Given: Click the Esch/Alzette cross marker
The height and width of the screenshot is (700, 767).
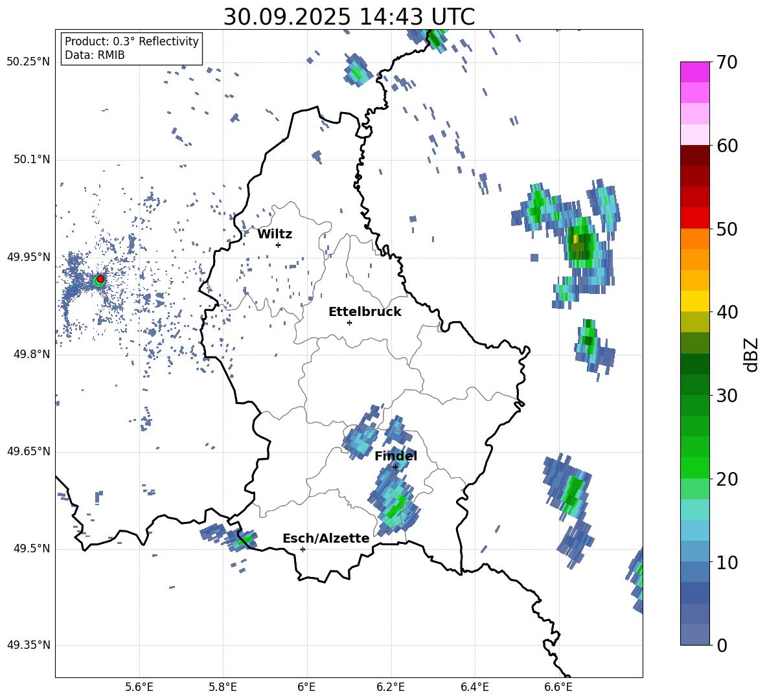Looking at the screenshot, I should click(x=303, y=549).
